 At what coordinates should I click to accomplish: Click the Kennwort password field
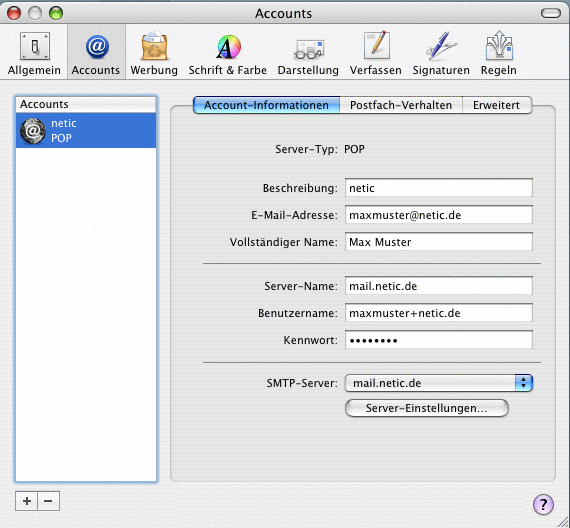[x=438, y=340]
